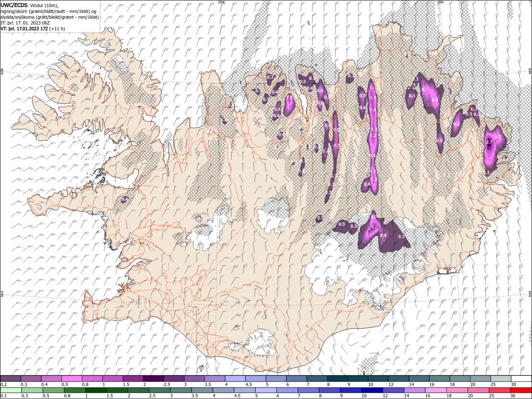The height and width of the screenshot is (399, 532).
Task: Select the 0.5–0.8 bright pink snow scale swatch
Action: 72,379
